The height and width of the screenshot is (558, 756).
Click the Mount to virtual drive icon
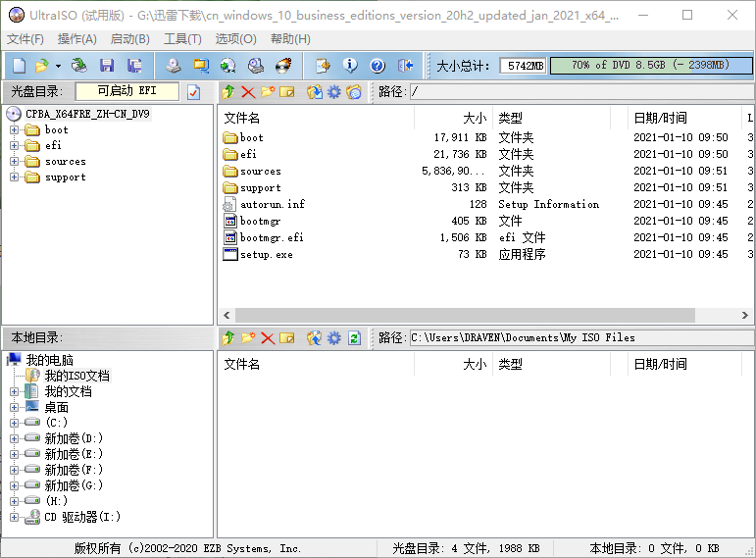[x=256, y=66]
